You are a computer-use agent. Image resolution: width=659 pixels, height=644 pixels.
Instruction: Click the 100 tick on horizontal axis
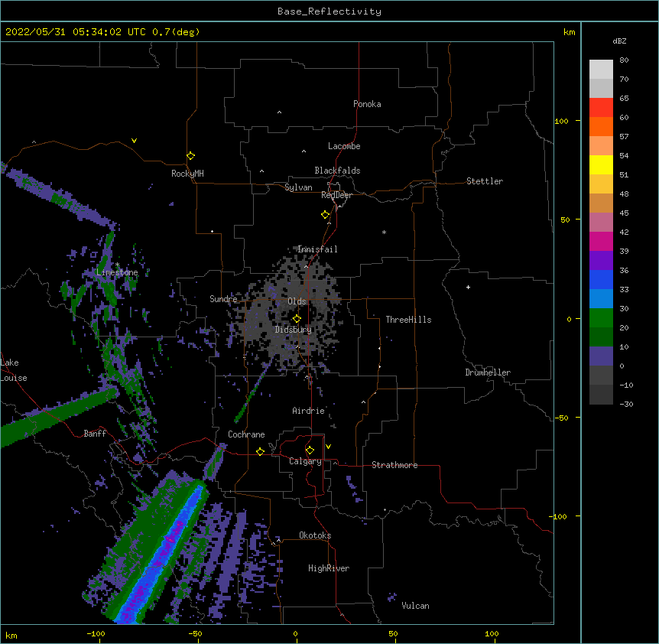pyautogui.click(x=492, y=633)
